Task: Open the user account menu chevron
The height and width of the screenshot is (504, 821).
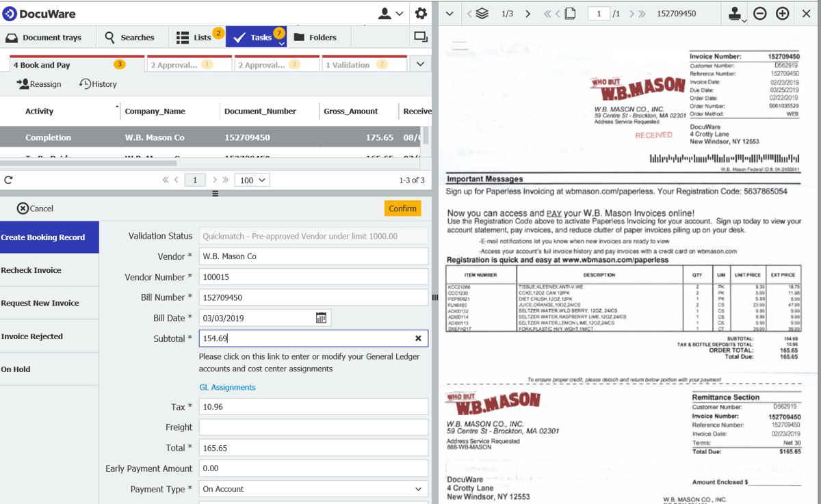Action: click(400, 14)
